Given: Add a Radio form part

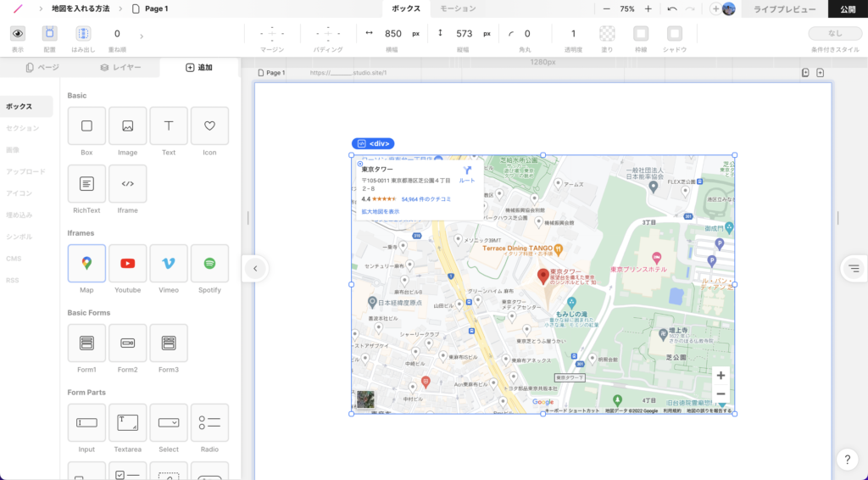Looking at the screenshot, I should 209,423.
